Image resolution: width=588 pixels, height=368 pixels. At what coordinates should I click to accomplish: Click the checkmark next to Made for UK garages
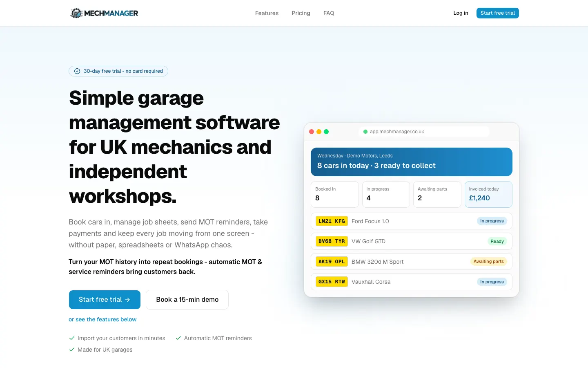72,350
